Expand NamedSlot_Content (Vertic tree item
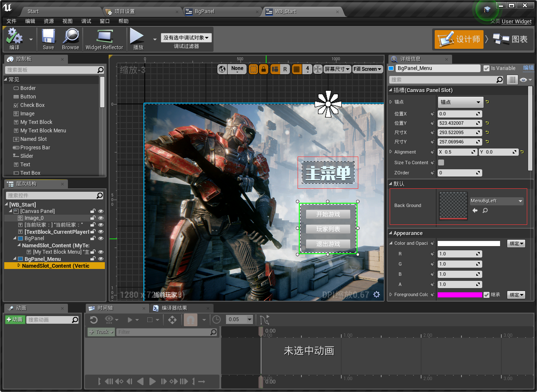The height and width of the screenshot is (392, 537). [19, 266]
